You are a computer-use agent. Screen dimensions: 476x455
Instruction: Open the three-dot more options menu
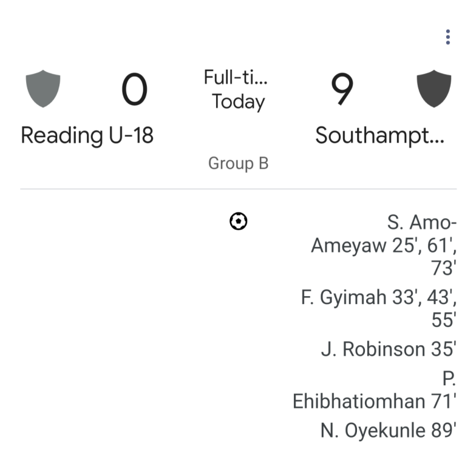(447, 37)
